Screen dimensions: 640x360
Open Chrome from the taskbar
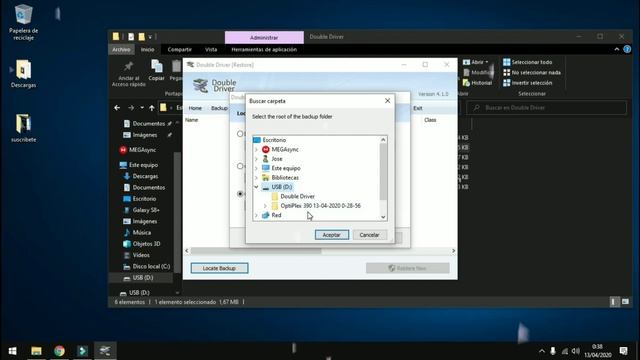59,351
